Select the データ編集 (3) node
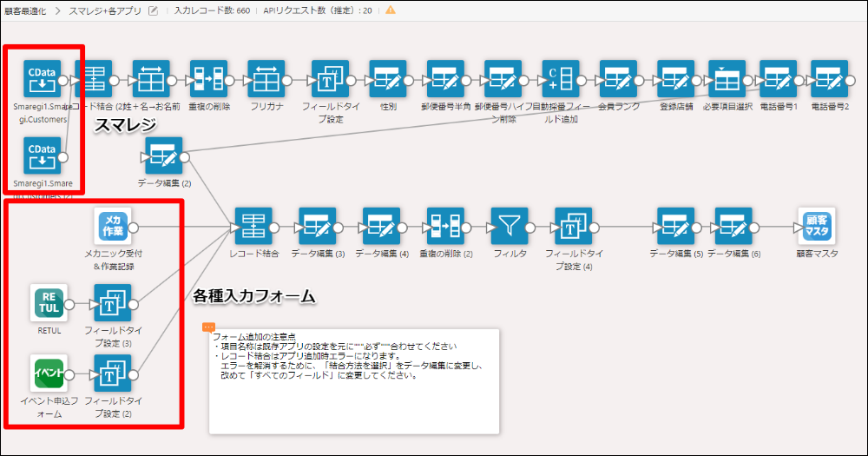The height and width of the screenshot is (456, 868). [x=317, y=226]
